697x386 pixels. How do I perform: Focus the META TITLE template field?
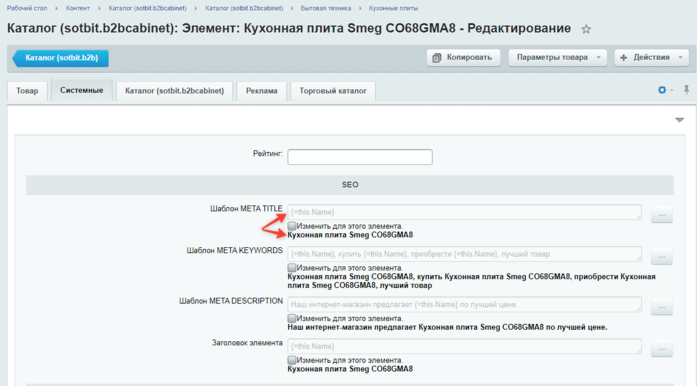pos(465,212)
